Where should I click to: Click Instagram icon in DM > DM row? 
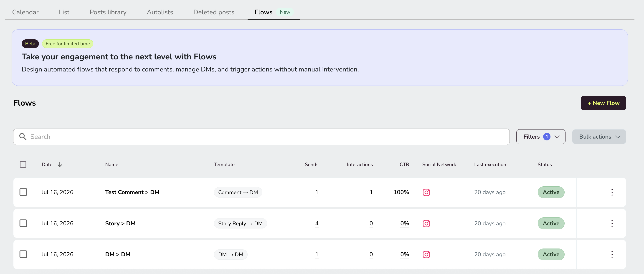426,254
